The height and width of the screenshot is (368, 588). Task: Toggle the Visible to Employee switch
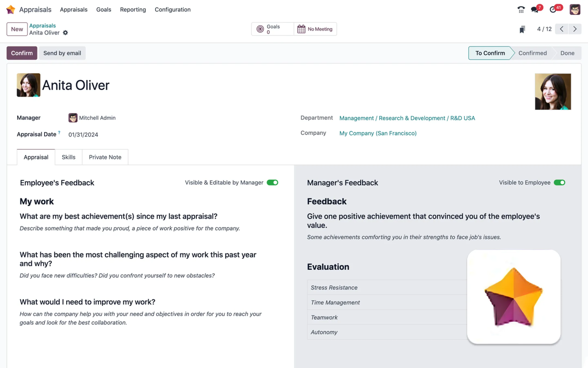pyautogui.click(x=559, y=182)
